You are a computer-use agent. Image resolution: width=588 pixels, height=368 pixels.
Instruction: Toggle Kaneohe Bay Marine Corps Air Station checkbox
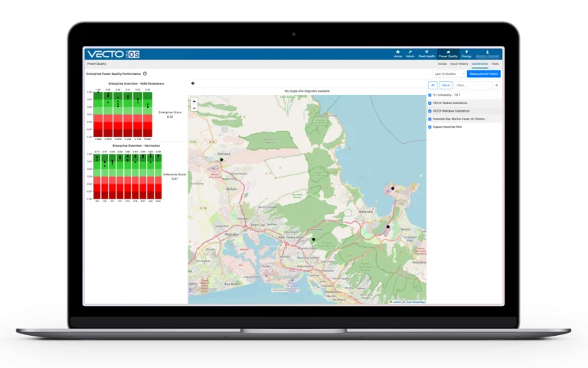(x=430, y=119)
